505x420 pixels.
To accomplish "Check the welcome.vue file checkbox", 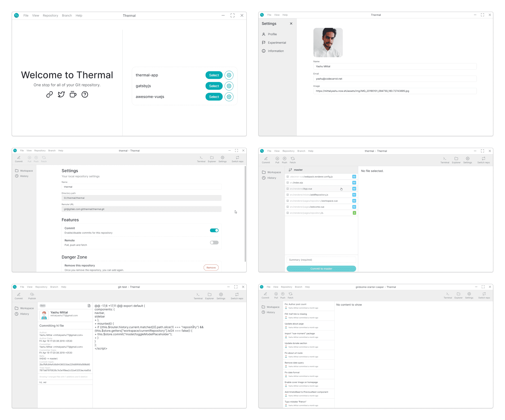I will [x=287, y=207].
